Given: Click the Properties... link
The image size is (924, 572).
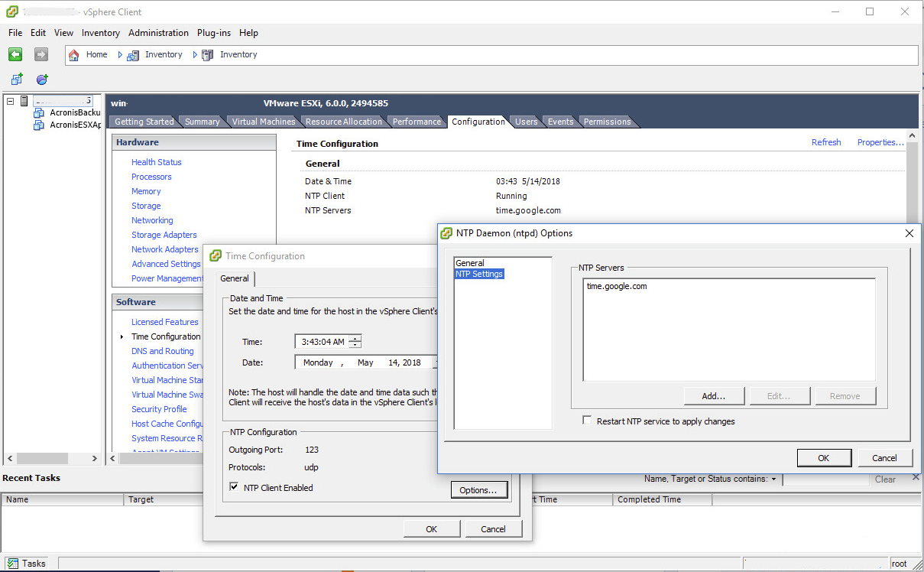Looking at the screenshot, I should (x=880, y=142).
